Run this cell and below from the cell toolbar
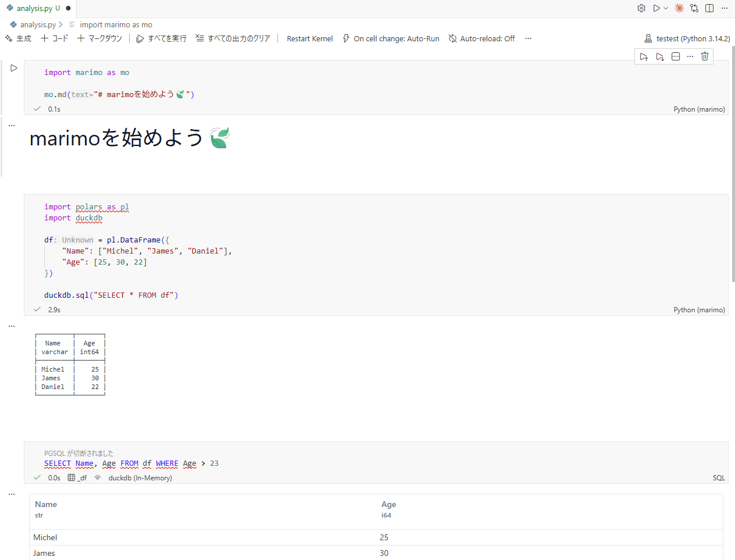Screen dimensions: 735x560 coord(660,56)
